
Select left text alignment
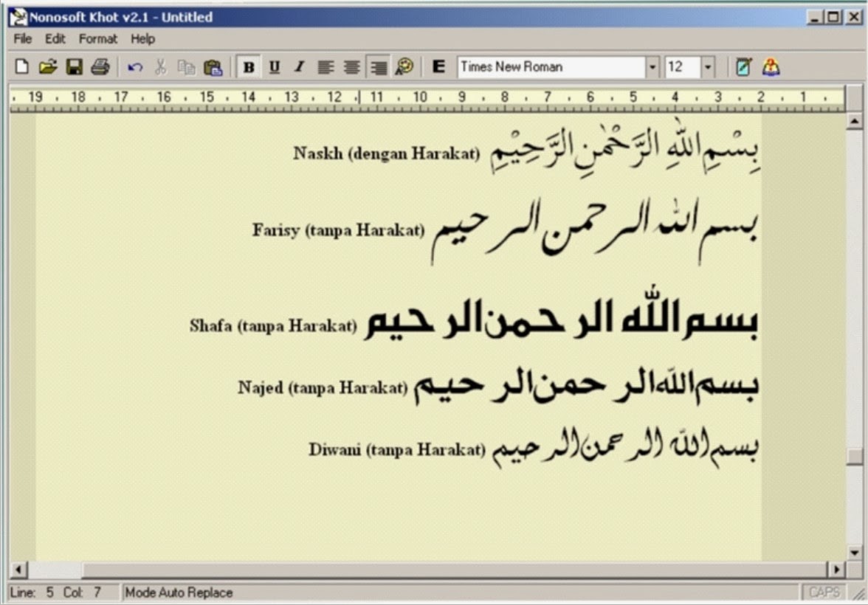coord(324,66)
